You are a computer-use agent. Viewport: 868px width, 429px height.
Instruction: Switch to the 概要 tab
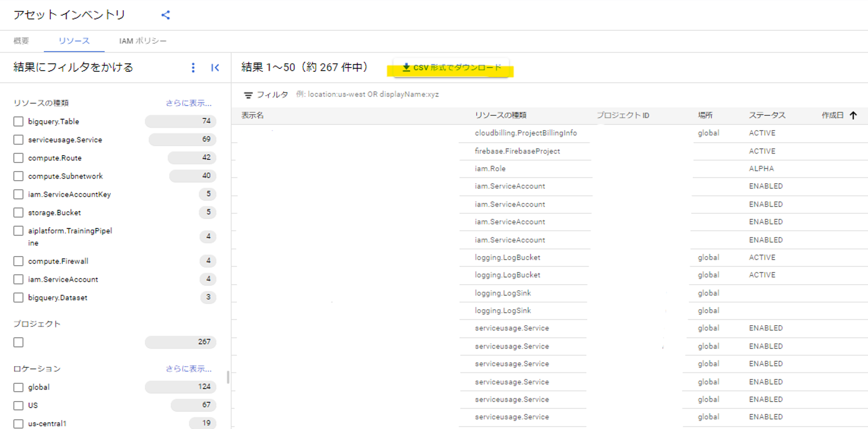21,41
